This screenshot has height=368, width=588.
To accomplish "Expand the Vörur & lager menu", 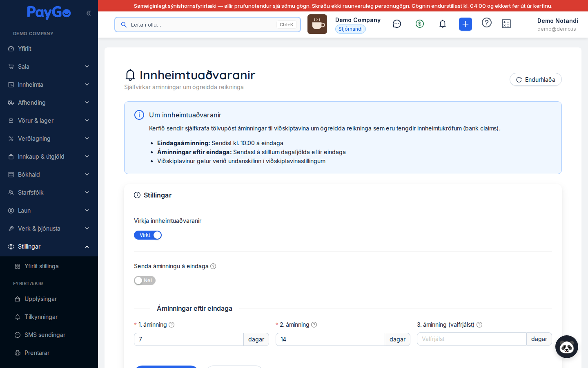I will click(49, 121).
